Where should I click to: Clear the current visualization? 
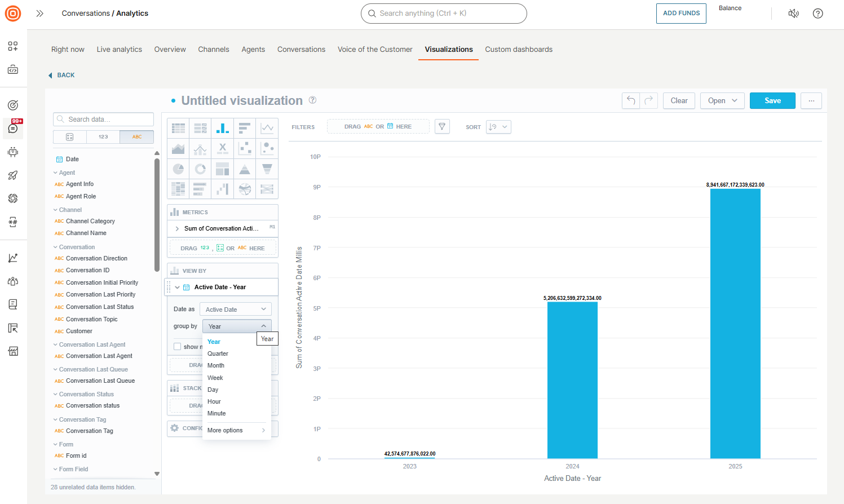(x=679, y=100)
